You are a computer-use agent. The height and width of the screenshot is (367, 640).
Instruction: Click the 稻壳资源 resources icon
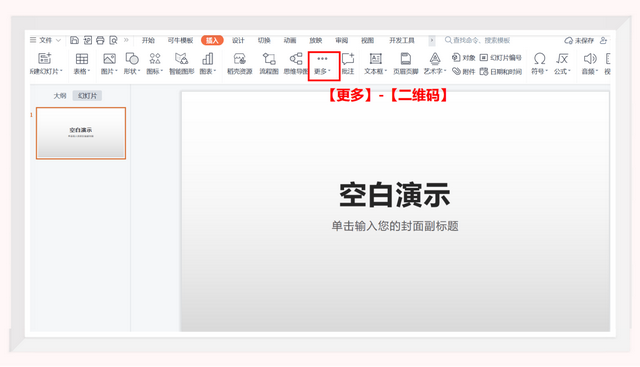coord(240,64)
